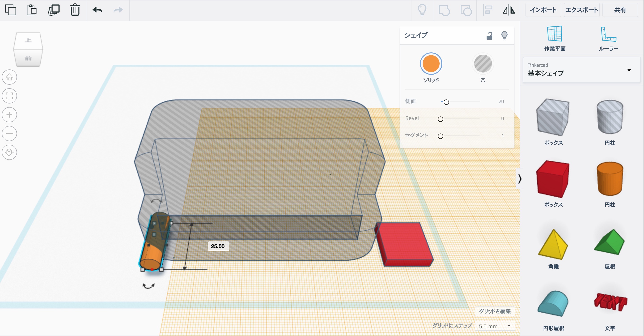Click the undo arrow icon
This screenshot has width=644, height=336.
[x=97, y=10]
